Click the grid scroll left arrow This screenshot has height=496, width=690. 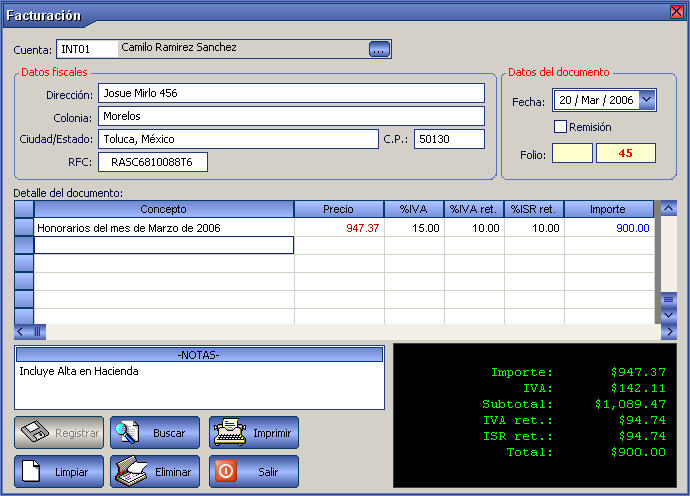click(20, 332)
